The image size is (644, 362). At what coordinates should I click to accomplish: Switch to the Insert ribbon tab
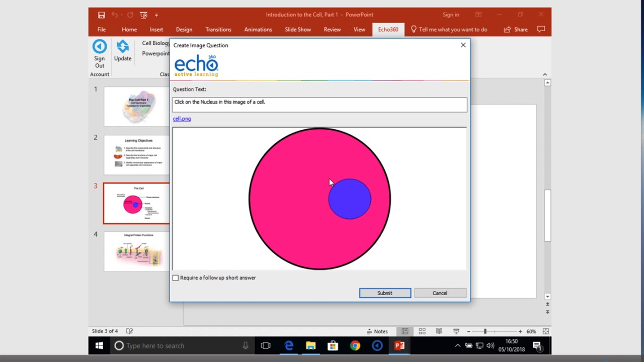tap(156, 29)
